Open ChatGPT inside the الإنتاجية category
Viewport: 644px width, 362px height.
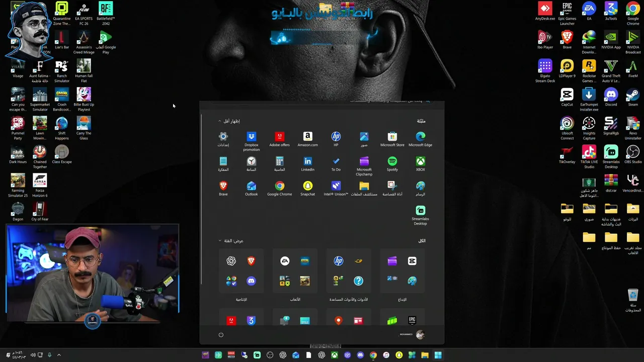point(231,261)
